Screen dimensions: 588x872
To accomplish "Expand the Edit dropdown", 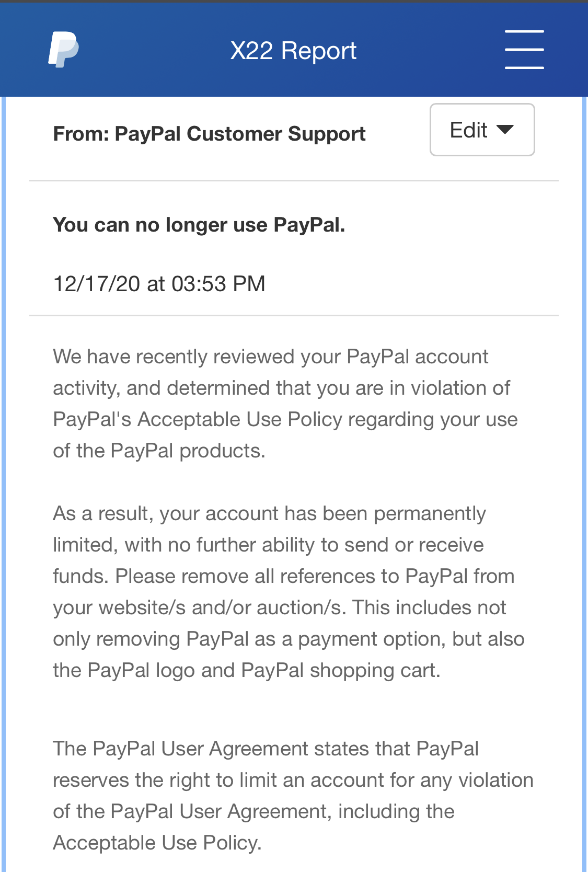I will [482, 130].
